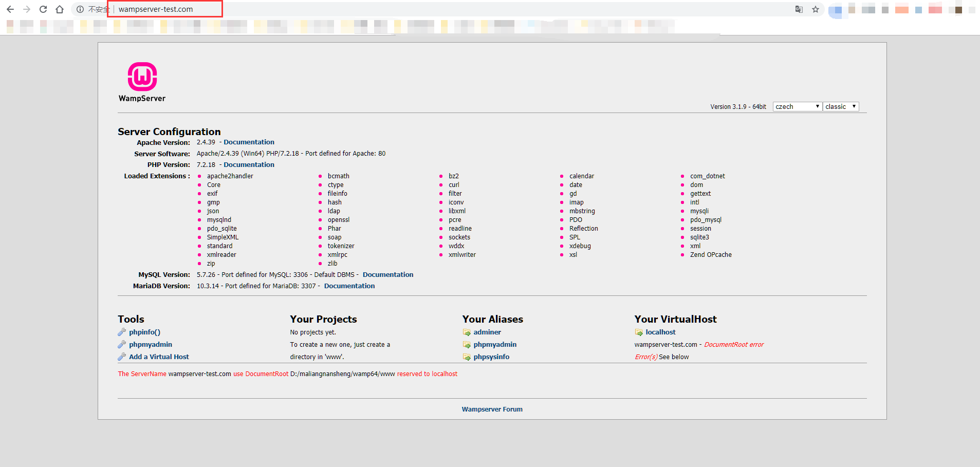Visit the Wampserver Forum link
Image resolution: width=980 pixels, height=467 pixels.
[492, 409]
